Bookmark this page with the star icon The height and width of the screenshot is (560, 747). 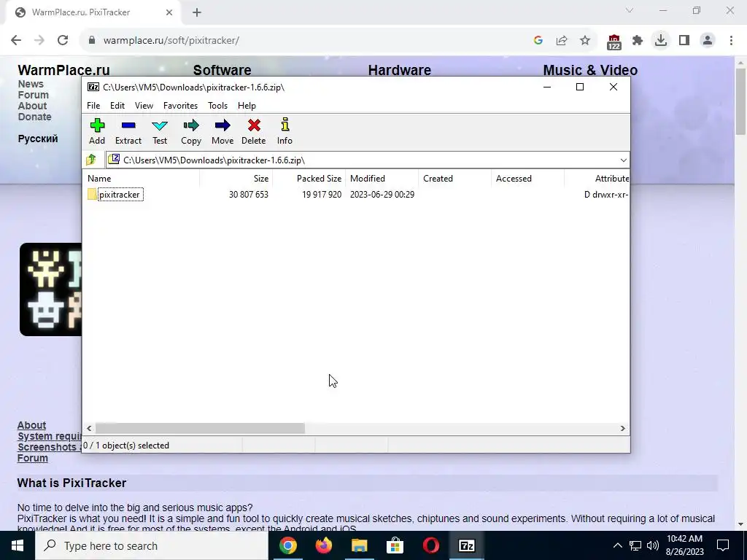[585, 41]
